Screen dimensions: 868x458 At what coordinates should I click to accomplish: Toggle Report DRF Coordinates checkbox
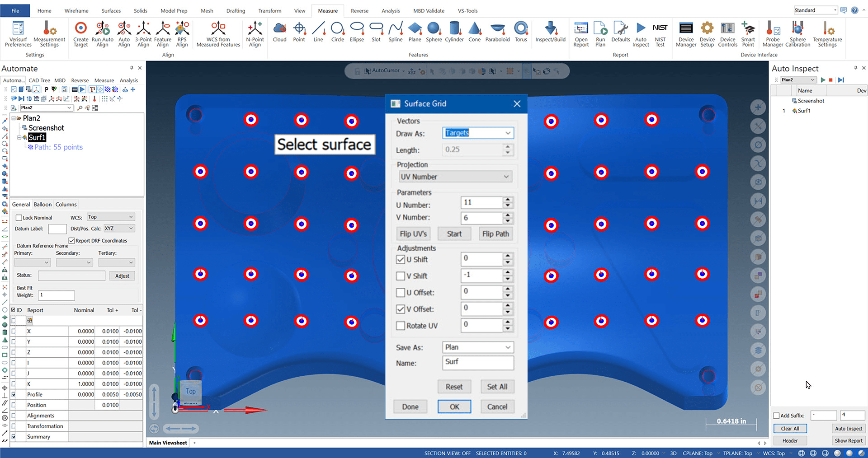(x=71, y=241)
